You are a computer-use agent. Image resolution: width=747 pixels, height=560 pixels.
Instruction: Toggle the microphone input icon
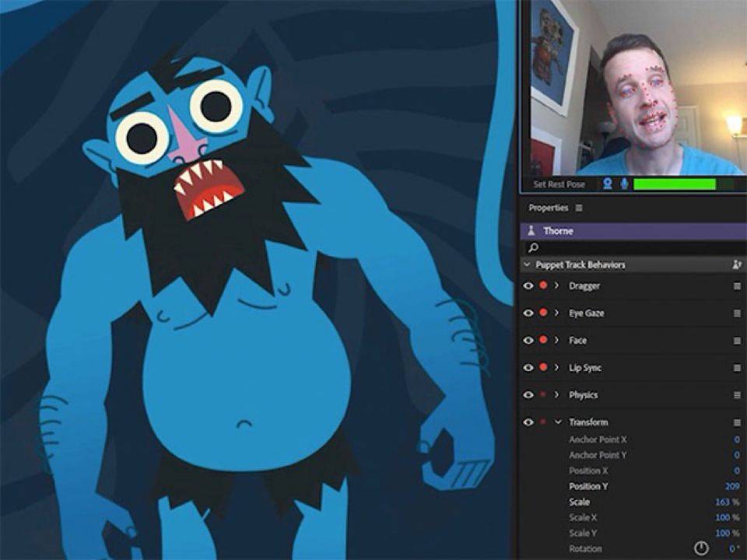[624, 184]
